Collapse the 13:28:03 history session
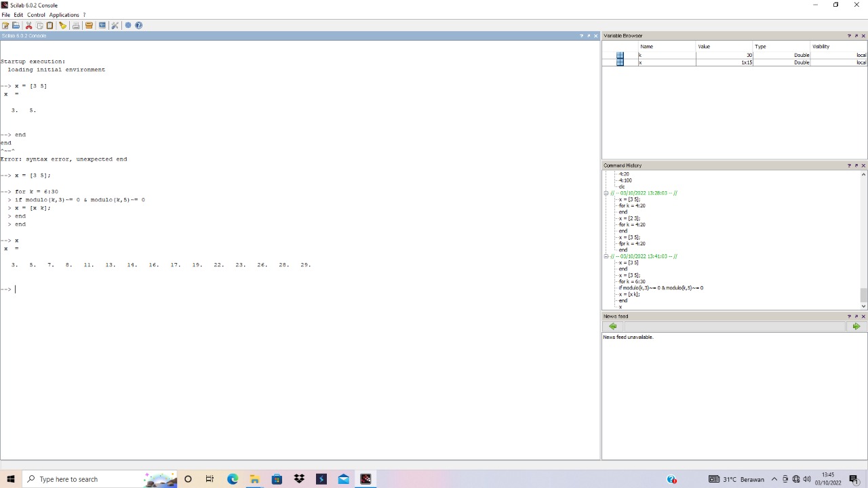 tap(606, 193)
